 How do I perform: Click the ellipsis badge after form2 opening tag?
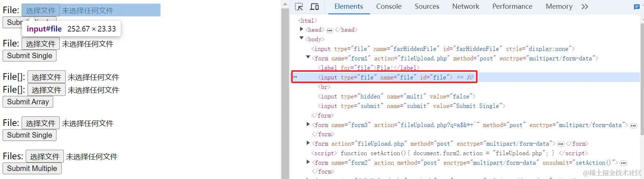pos(623,163)
